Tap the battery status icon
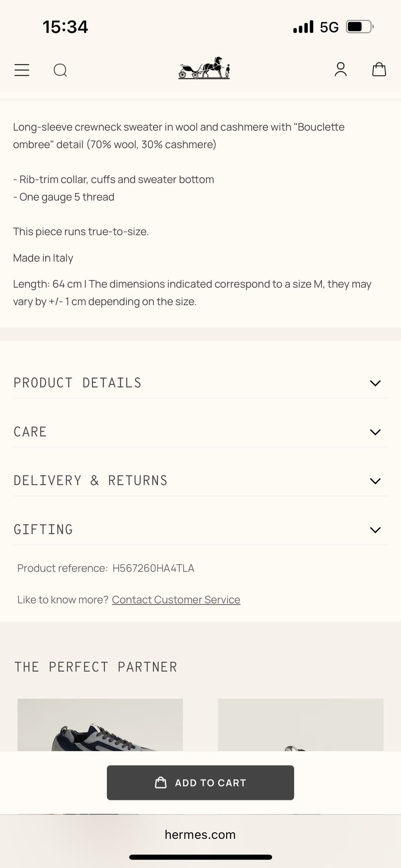 click(360, 27)
